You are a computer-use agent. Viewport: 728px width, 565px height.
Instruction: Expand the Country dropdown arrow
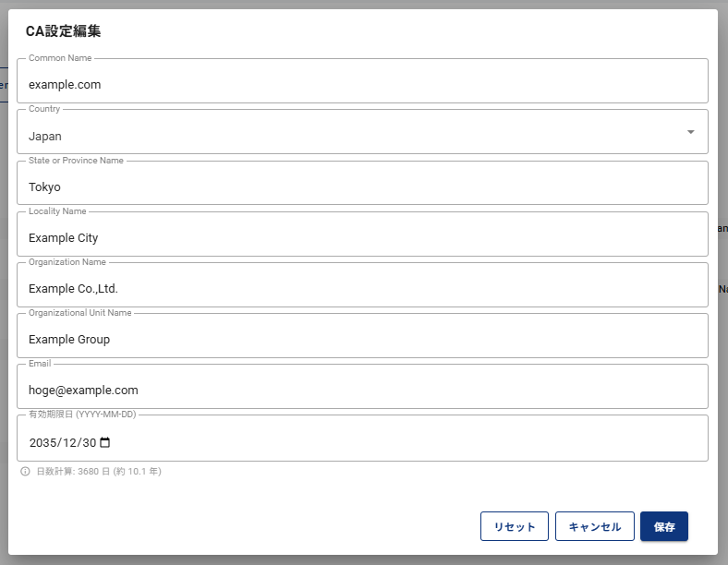[690, 132]
